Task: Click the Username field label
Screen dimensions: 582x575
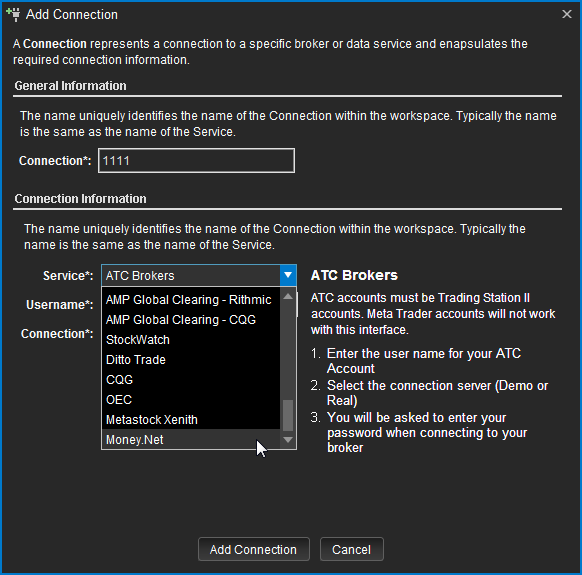Action: [59, 305]
